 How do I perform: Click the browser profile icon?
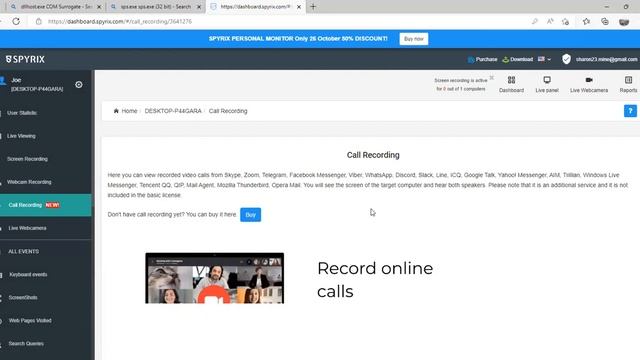tap(624, 21)
